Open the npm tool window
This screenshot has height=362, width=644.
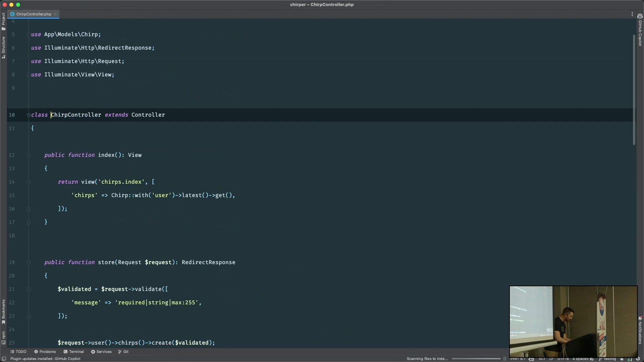click(x=3, y=338)
